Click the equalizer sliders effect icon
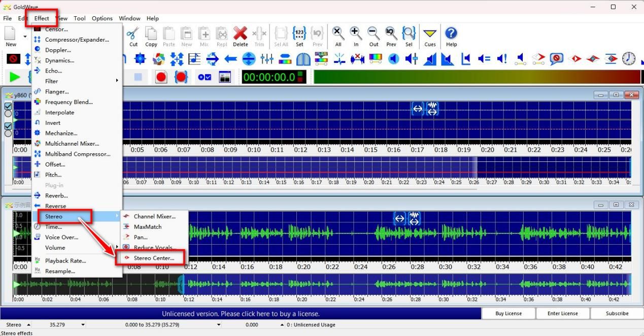 (x=267, y=59)
